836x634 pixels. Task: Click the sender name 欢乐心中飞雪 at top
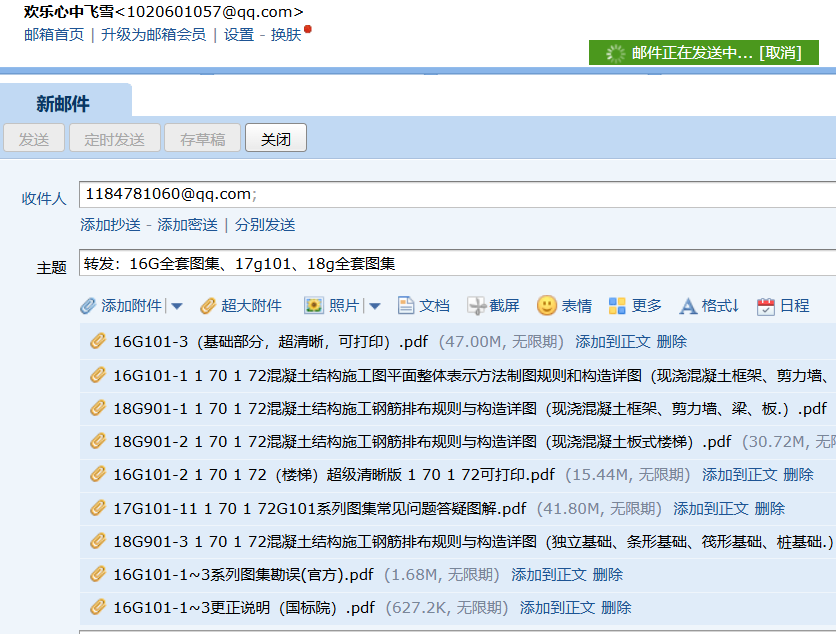tap(69, 11)
